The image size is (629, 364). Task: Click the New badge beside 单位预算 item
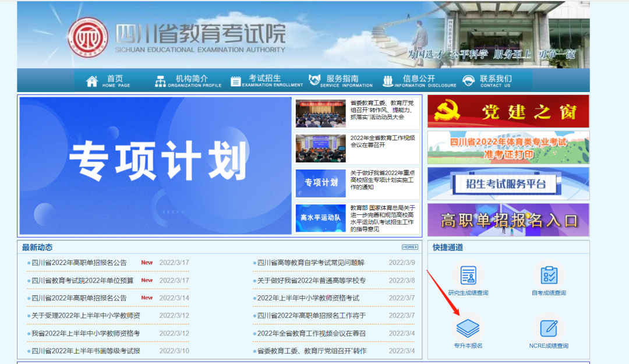point(147,280)
